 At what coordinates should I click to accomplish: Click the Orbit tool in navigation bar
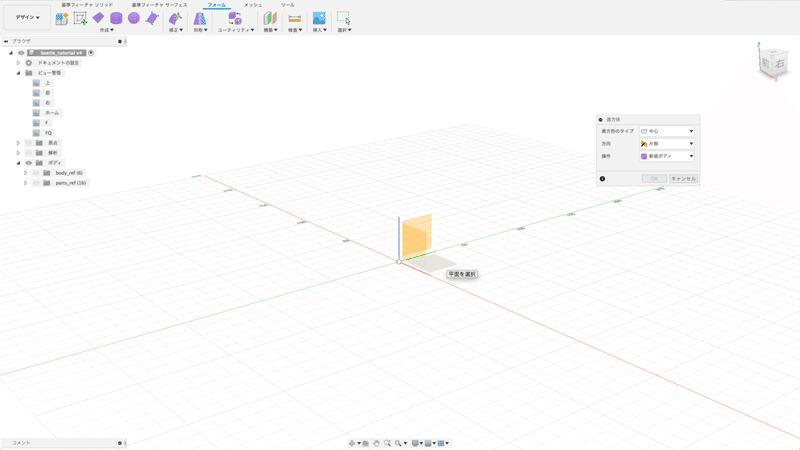click(352, 443)
